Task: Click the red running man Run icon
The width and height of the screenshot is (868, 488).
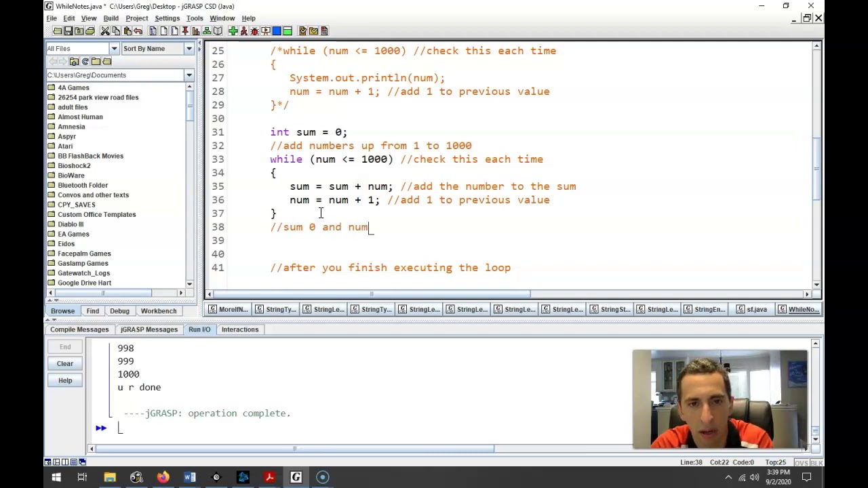Action: (244, 30)
